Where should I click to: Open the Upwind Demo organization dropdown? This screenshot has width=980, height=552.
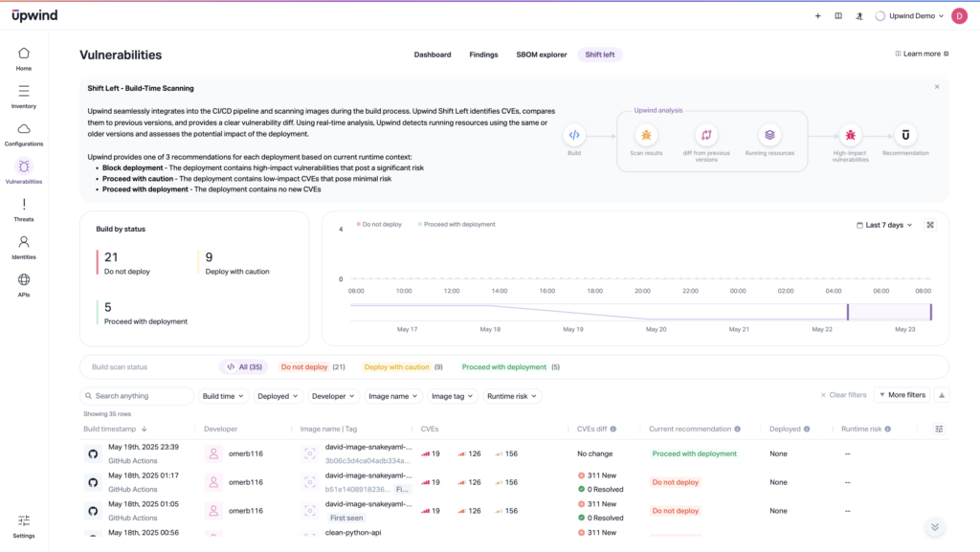point(910,16)
